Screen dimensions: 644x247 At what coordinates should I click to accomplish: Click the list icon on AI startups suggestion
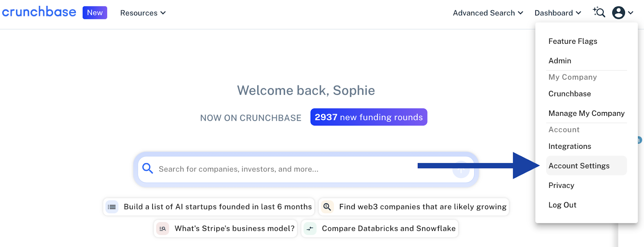tap(112, 207)
